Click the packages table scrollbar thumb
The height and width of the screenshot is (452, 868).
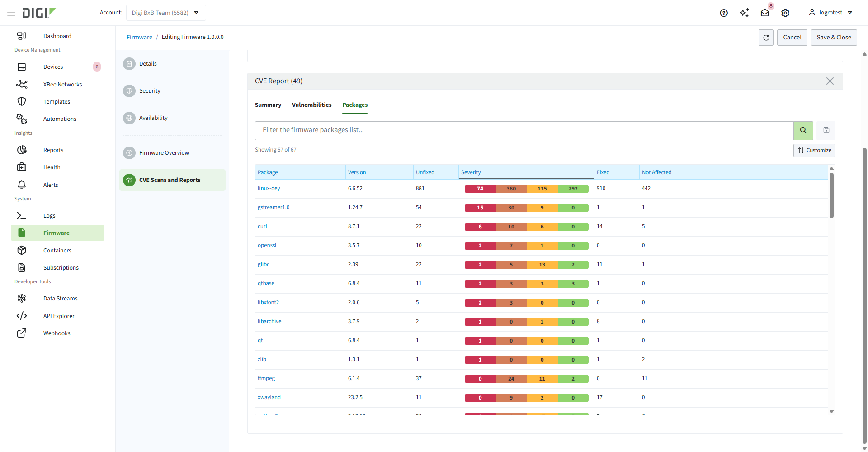[831, 195]
